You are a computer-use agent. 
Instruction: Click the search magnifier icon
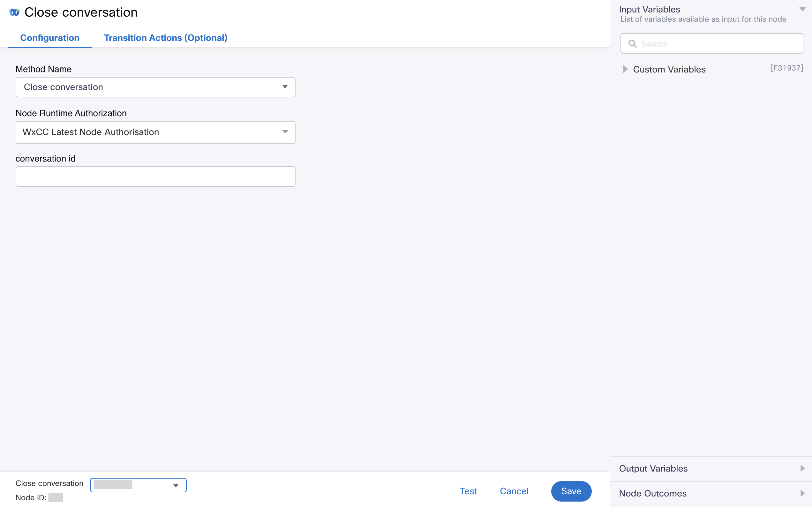[632, 43]
